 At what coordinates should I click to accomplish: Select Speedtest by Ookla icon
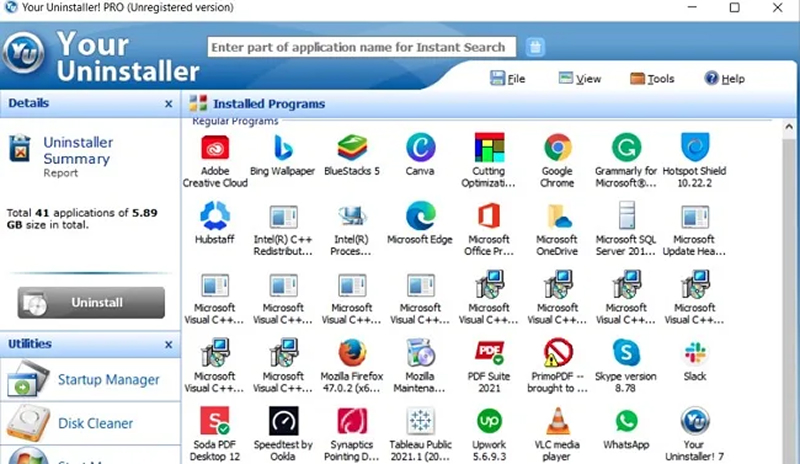[283, 421]
